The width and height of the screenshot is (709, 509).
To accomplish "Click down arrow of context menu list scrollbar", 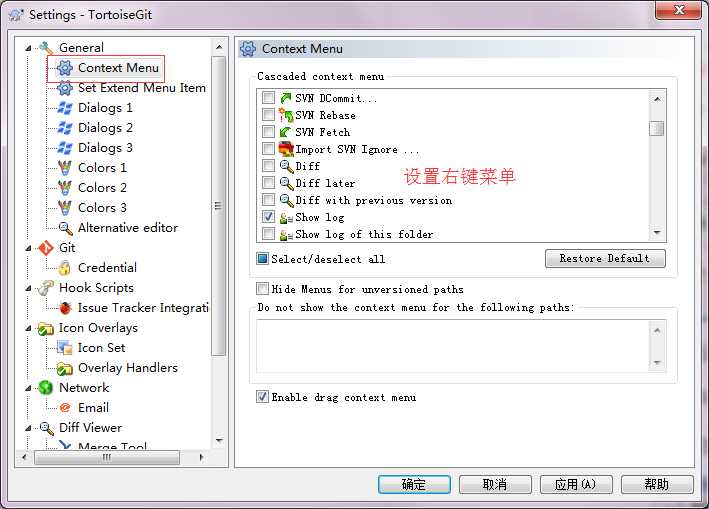I will point(657,233).
